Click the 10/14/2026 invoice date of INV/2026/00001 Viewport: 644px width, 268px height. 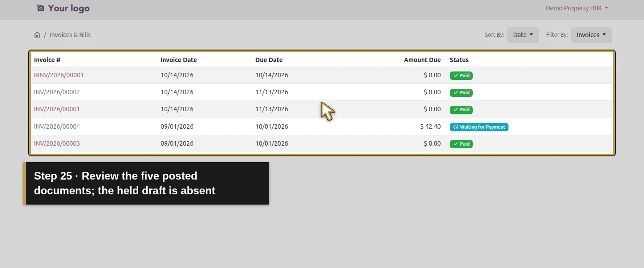click(x=177, y=109)
